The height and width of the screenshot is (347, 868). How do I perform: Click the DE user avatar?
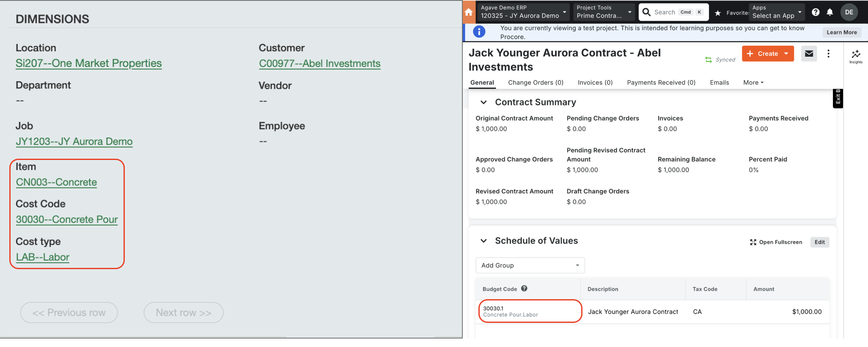point(849,12)
